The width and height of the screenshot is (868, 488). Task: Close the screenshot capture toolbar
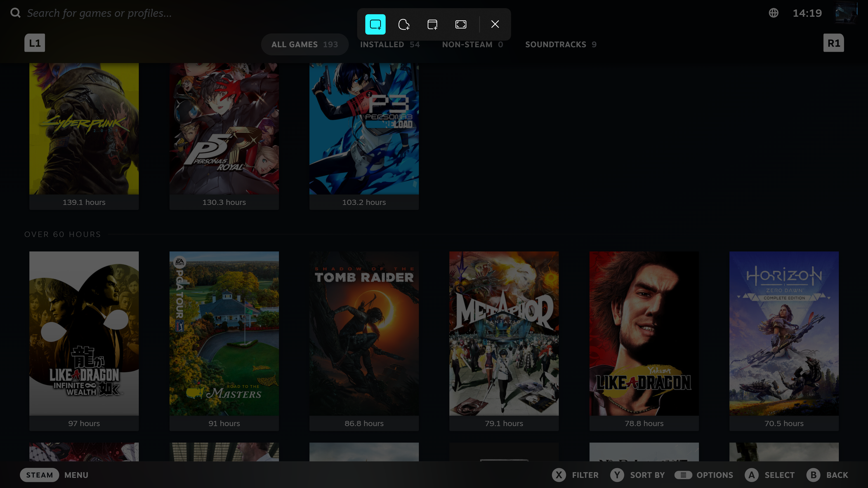495,24
